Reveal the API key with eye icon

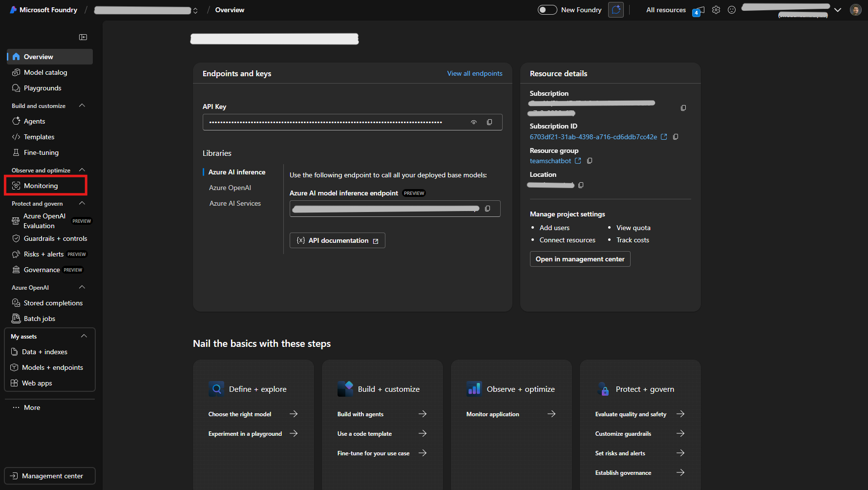(474, 122)
